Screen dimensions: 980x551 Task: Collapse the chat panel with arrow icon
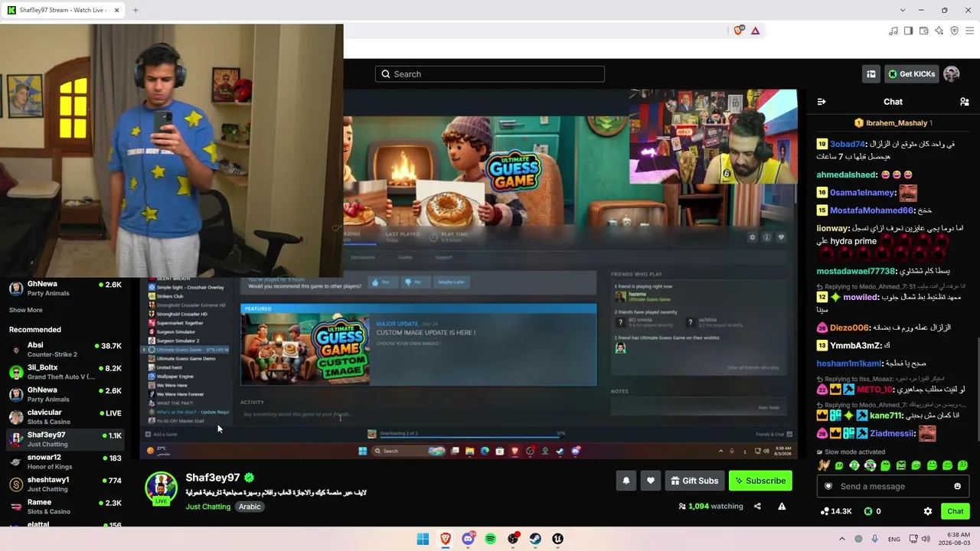click(822, 102)
